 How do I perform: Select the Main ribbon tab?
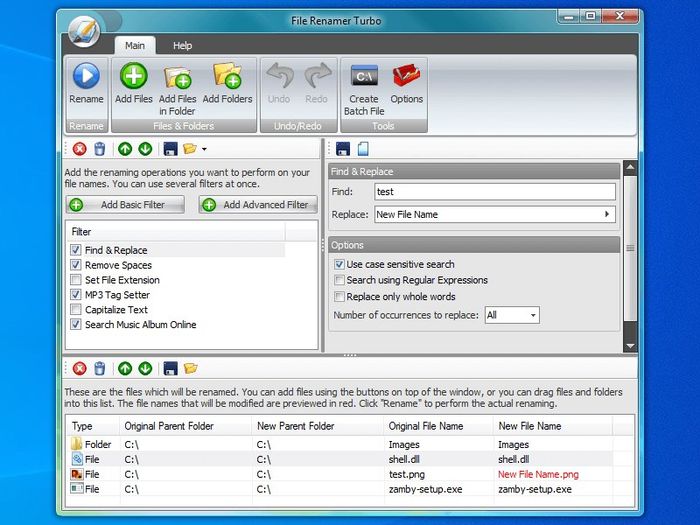134,45
